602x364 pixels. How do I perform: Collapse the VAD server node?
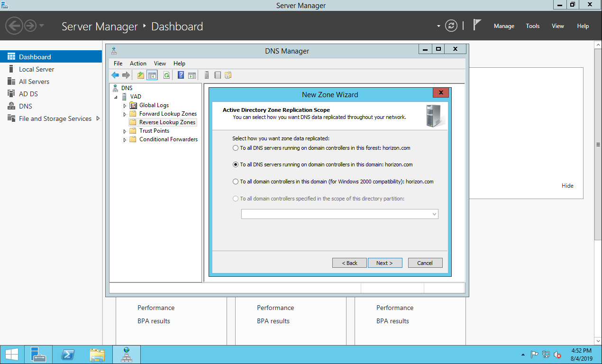[116, 97]
